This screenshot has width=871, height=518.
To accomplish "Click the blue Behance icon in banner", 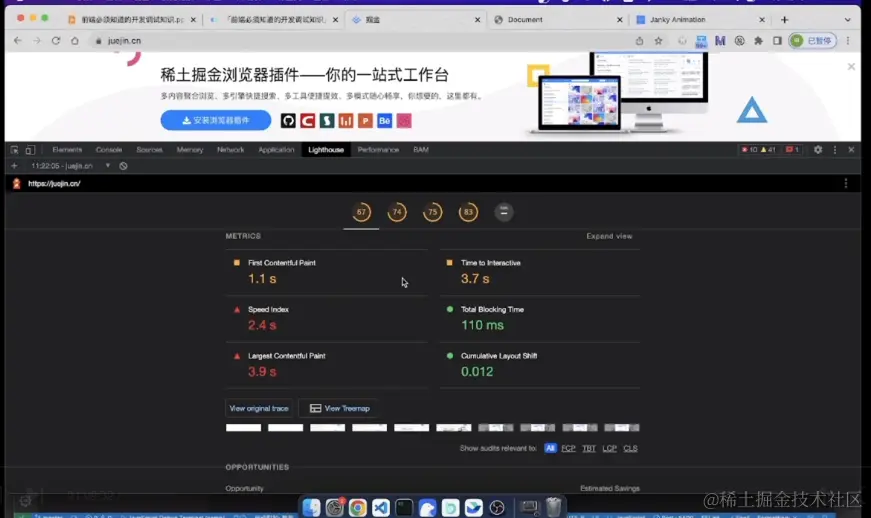I will 384,121.
